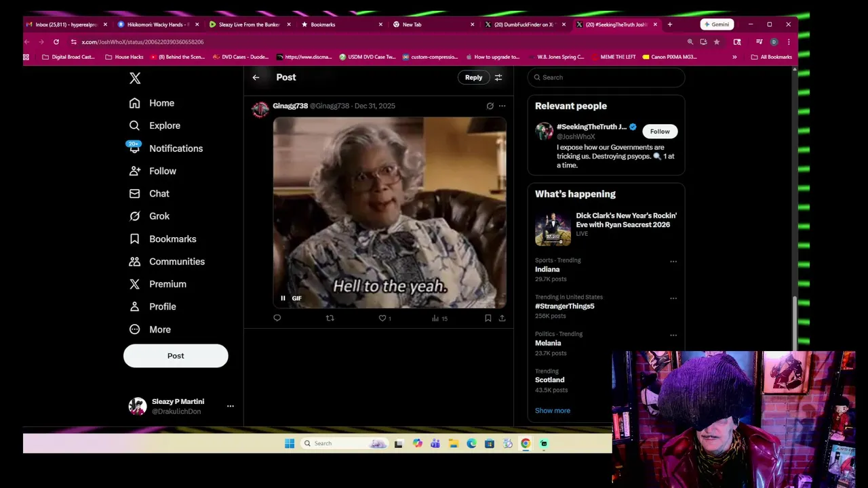This screenshot has height=488, width=868.
Task: Like the post with the heart icon
Action: coord(382,318)
